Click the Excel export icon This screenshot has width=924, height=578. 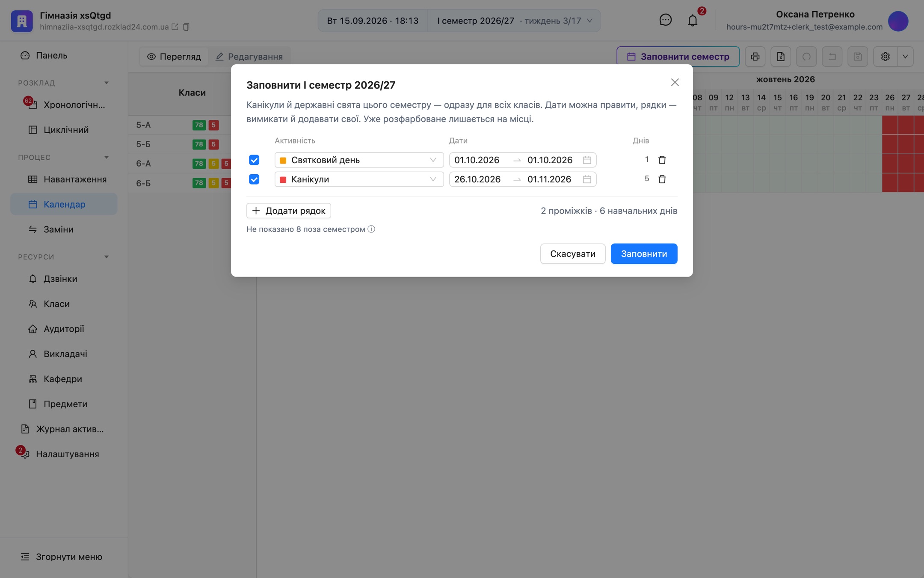(x=781, y=57)
